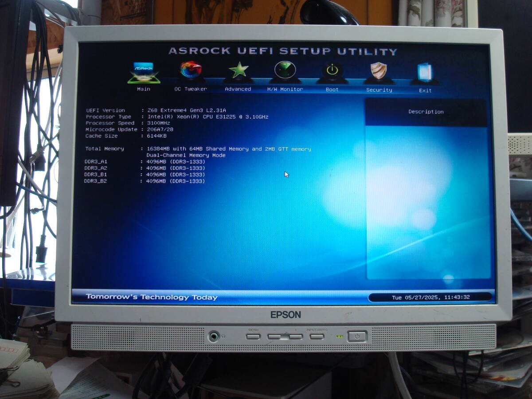
Task: Select the Processor Type Xeon E31225 line
Action: [177, 117]
